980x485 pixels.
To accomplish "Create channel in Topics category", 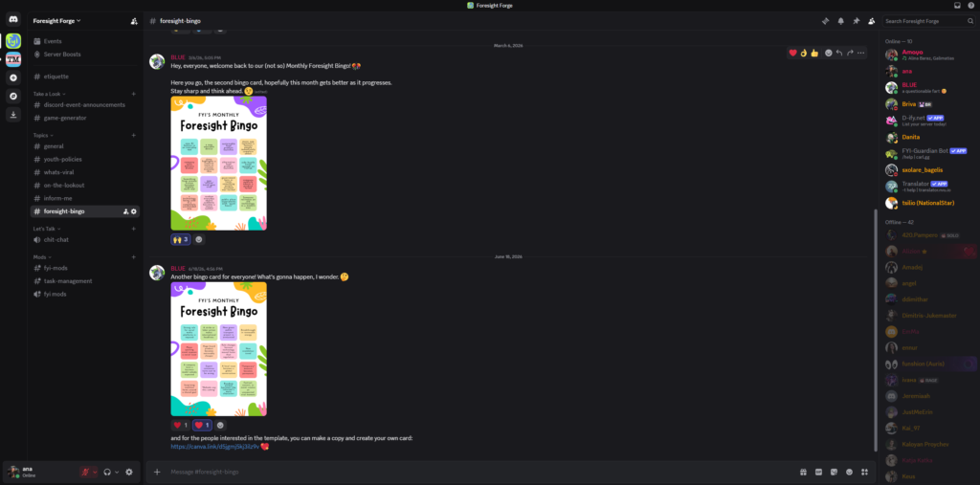I will [134, 135].
